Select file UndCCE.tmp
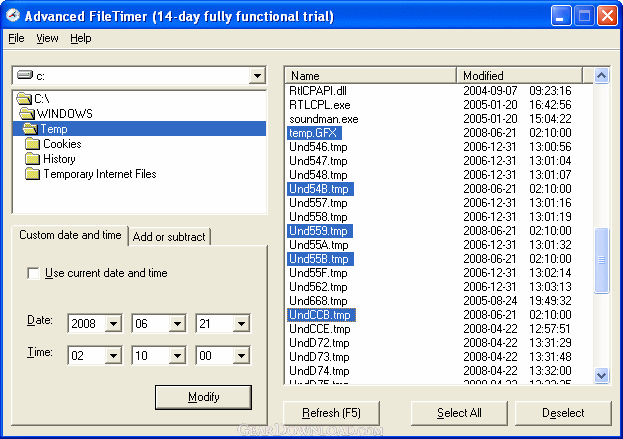 (x=320, y=329)
